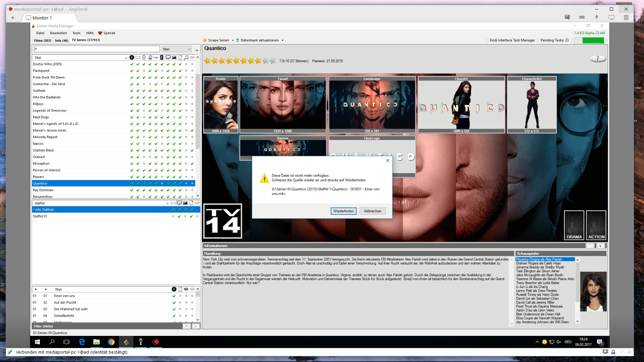Expand Filter panel with up arrow
This screenshot has width=644, height=362.
(186, 326)
